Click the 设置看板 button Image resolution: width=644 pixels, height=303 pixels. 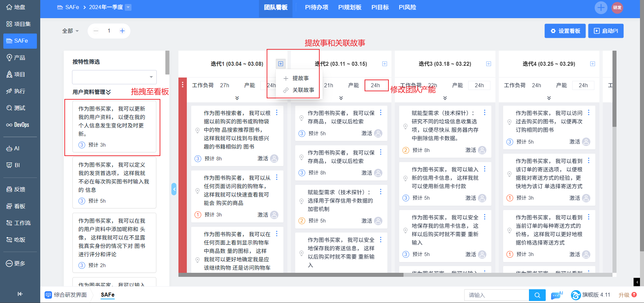point(565,31)
